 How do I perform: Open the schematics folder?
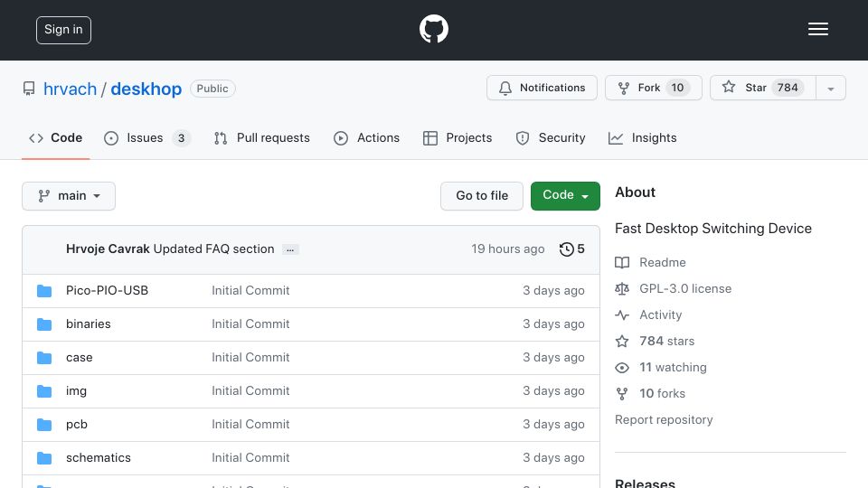pyautogui.click(x=98, y=458)
